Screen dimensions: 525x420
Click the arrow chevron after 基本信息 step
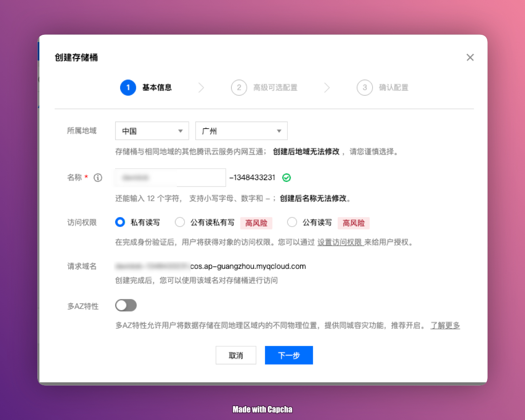pos(201,88)
